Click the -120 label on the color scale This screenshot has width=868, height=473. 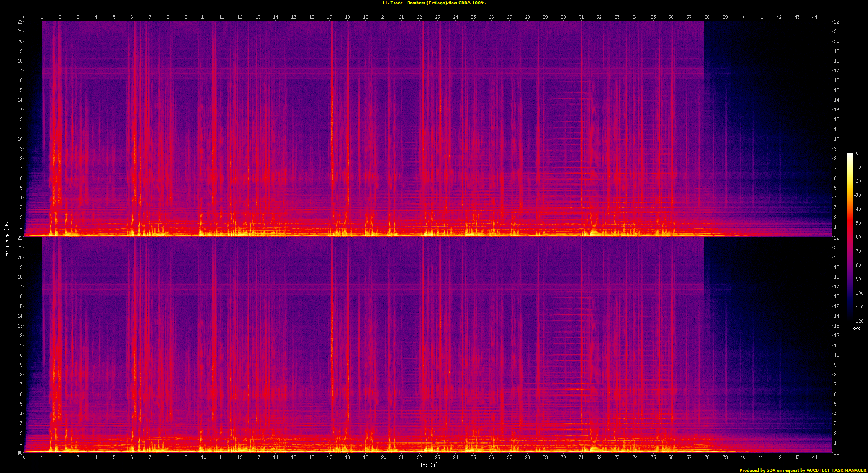(858, 321)
